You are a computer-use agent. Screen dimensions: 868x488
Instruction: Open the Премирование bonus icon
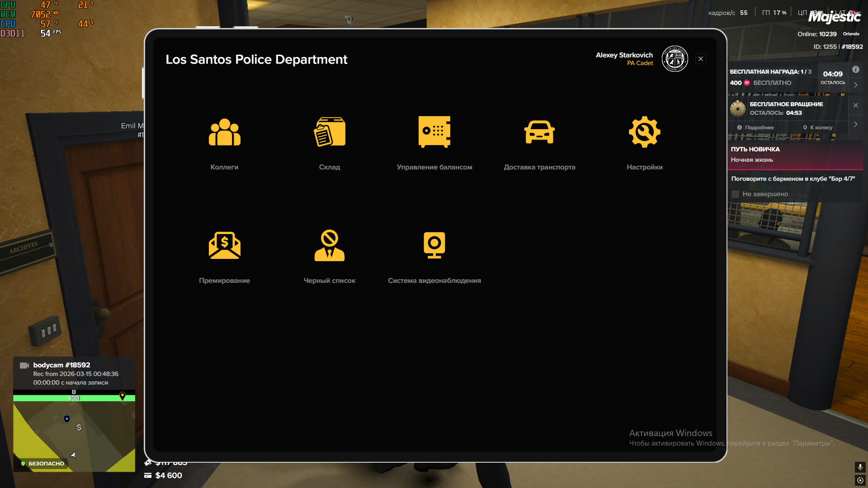coord(224,246)
